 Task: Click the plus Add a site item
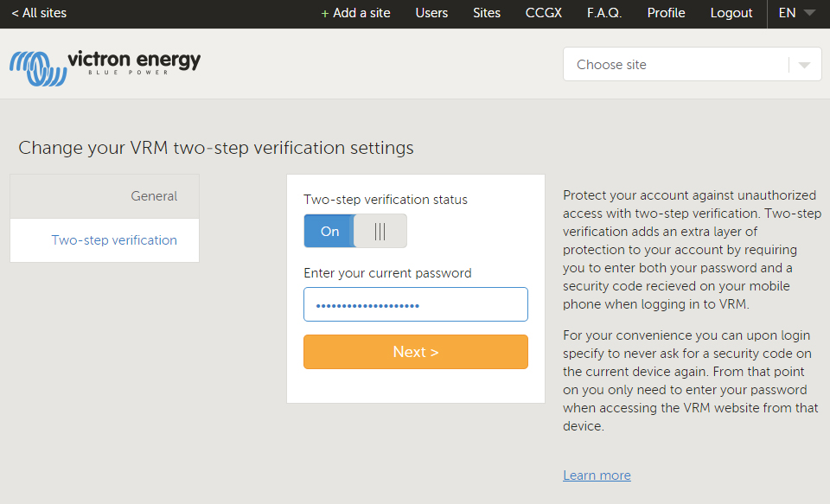coord(355,13)
